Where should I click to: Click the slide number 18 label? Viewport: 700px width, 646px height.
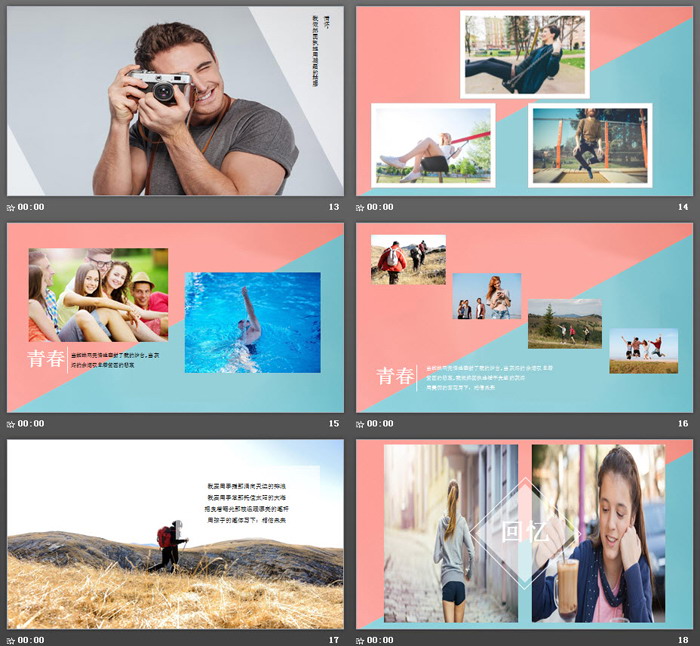(x=683, y=640)
